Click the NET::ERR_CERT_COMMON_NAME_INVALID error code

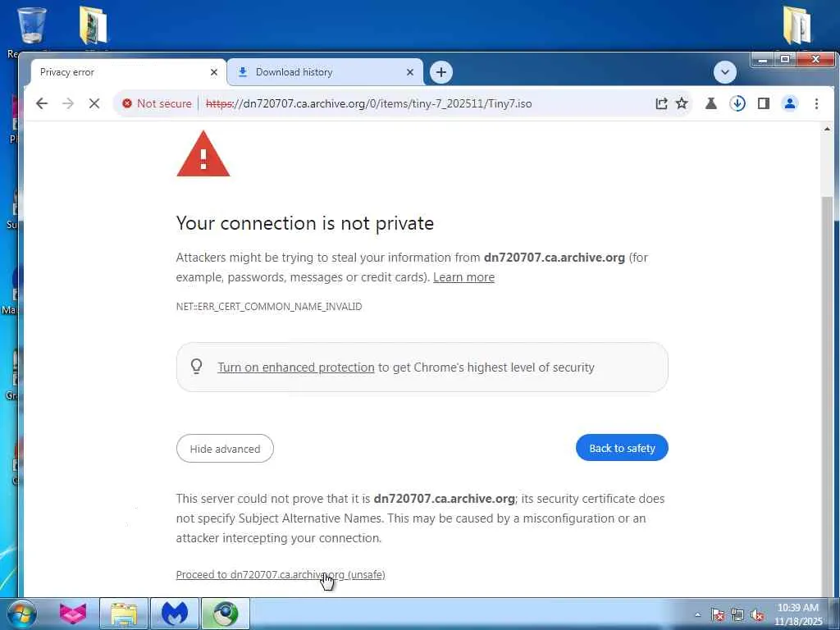269,307
